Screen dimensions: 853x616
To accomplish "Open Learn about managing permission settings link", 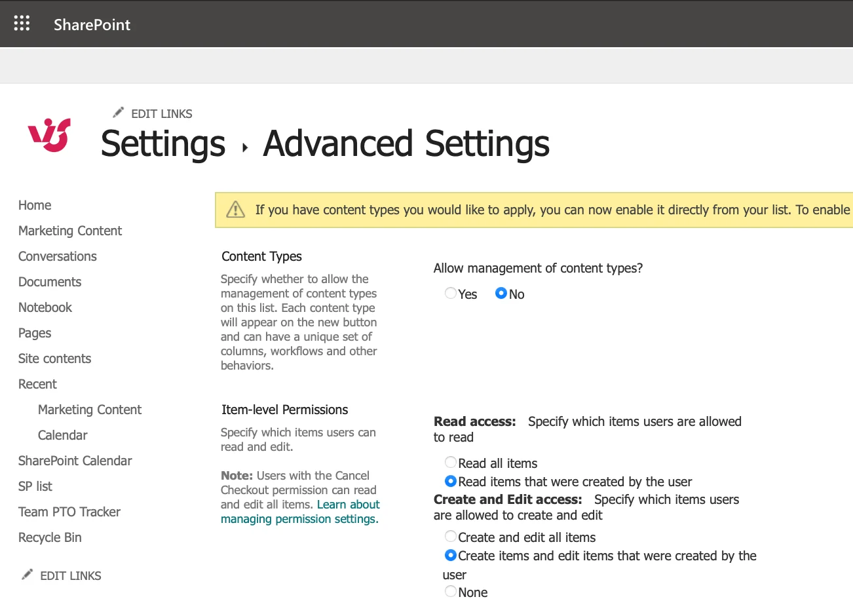I will pos(300,512).
